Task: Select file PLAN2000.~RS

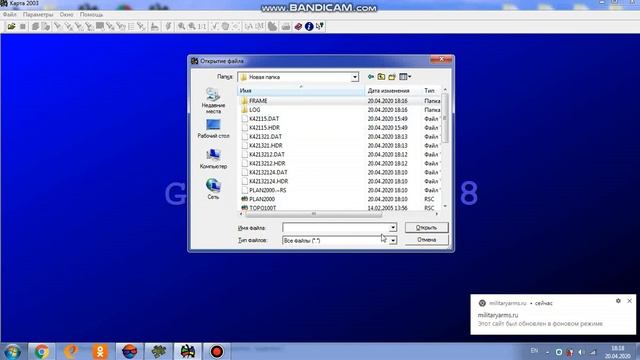Action: coord(267,191)
